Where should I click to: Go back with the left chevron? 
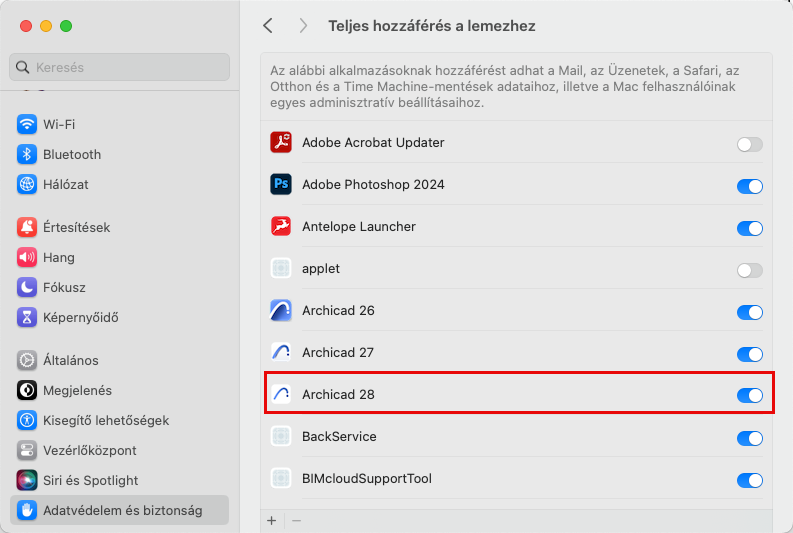click(268, 25)
